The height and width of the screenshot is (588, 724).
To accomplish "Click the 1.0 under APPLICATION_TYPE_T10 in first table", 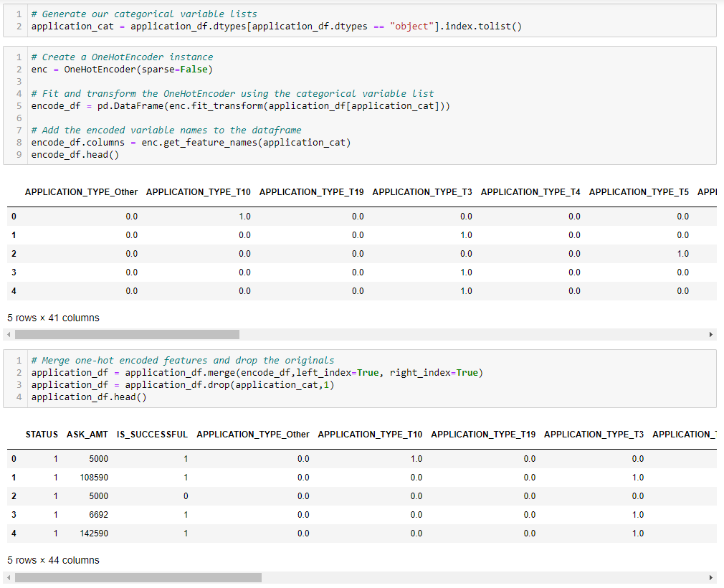I will pos(244,217).
